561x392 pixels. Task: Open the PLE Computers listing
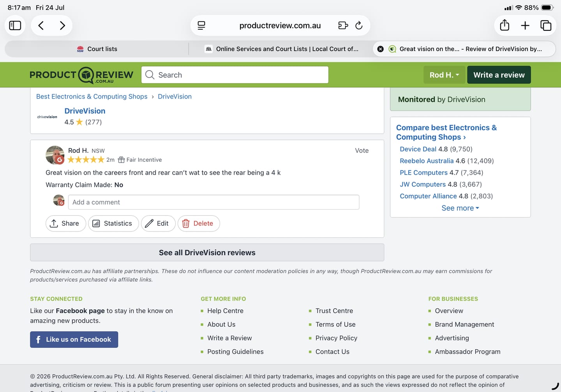coord(423,173)
